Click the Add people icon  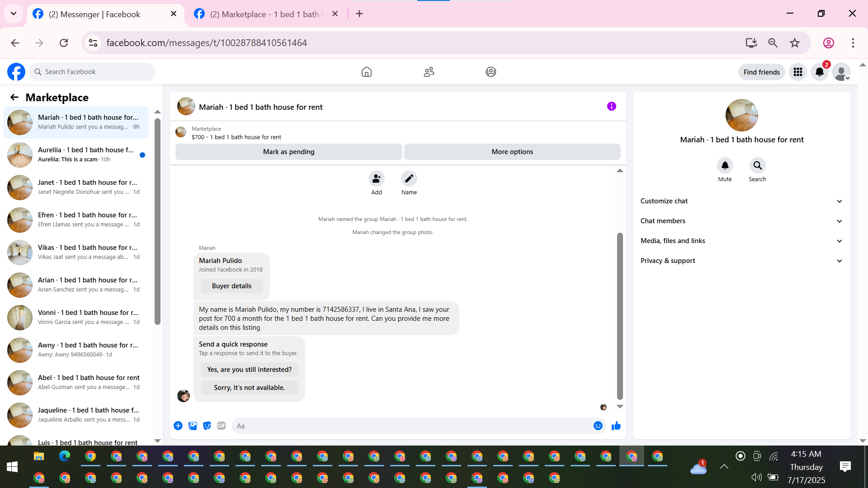[x=376, y=179]
